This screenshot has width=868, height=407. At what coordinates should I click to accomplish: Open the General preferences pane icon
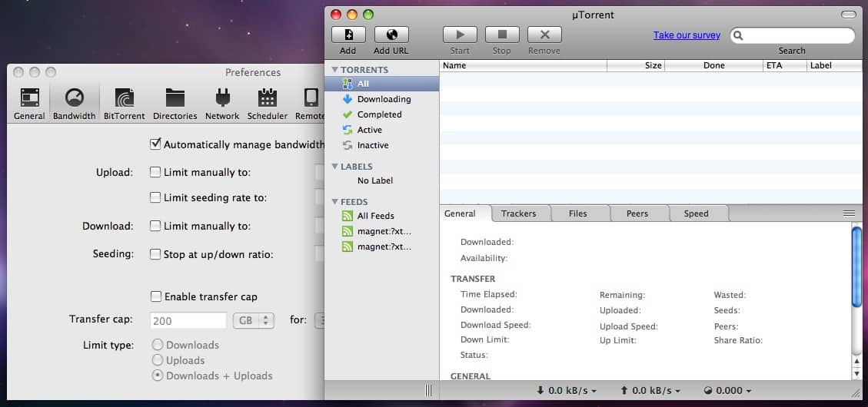pyautogui.click(x=29, y=98)
